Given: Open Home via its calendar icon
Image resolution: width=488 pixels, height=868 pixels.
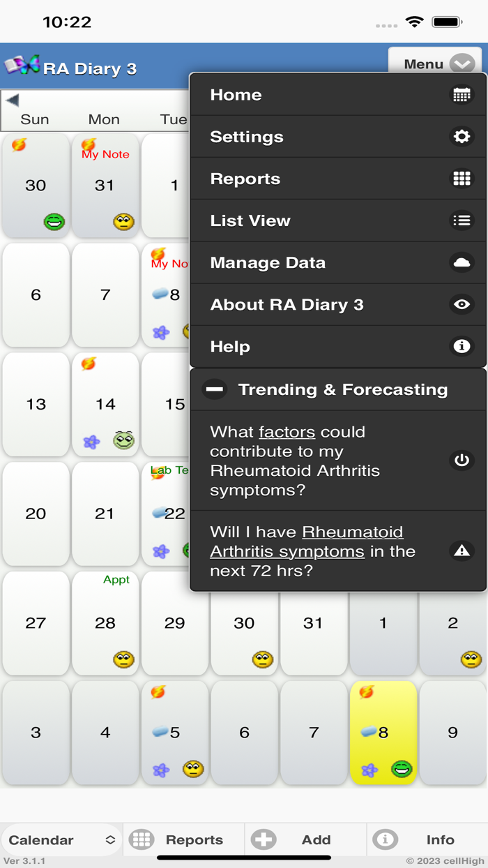Looking at the screenshot, I should point(462,94).
